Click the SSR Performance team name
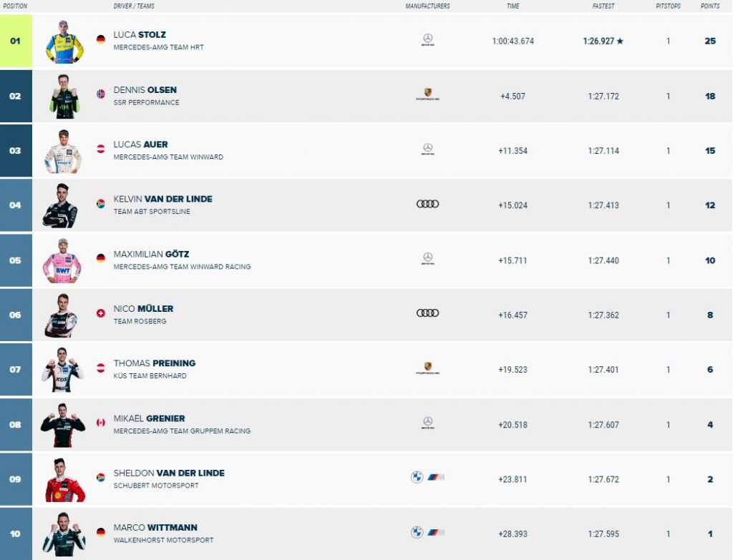Viewport: 733px width, 560px height. (146, 102)
